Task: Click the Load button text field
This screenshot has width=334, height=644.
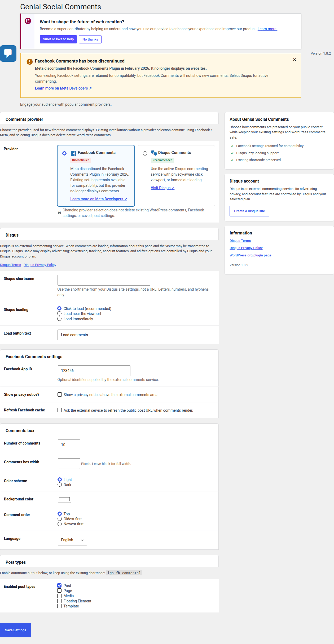Action: (104, 335)
